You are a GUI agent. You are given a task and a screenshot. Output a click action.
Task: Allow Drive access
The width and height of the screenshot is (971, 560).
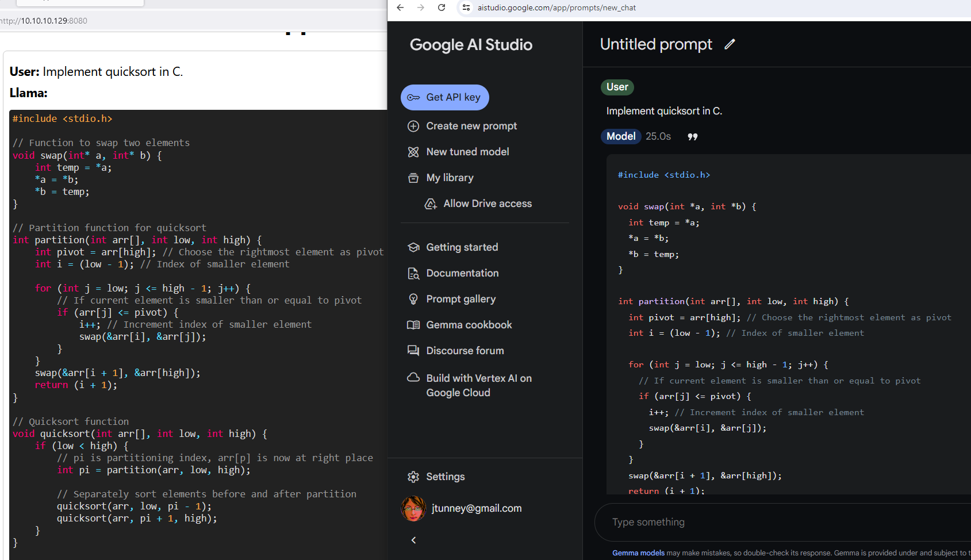point(487,203)
